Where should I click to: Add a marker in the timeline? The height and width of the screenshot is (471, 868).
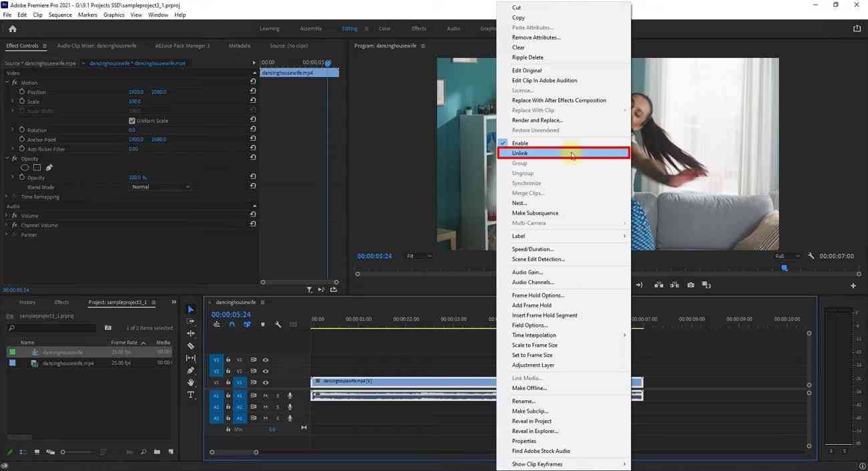point(262,325)
